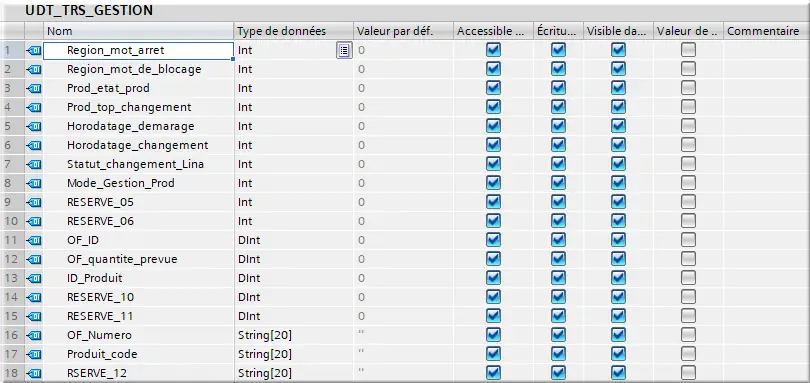The width and height of the screenshot is (810, 383).
Task: Toggle Écriture checkbox for Prod_etat_prod
Action: (x=558, y=88)
